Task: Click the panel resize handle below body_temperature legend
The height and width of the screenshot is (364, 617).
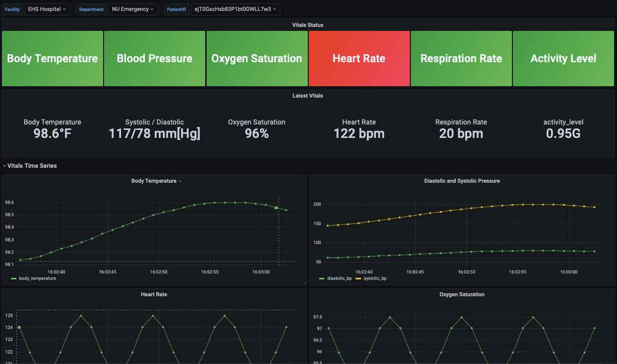Action: coord(304,282)
